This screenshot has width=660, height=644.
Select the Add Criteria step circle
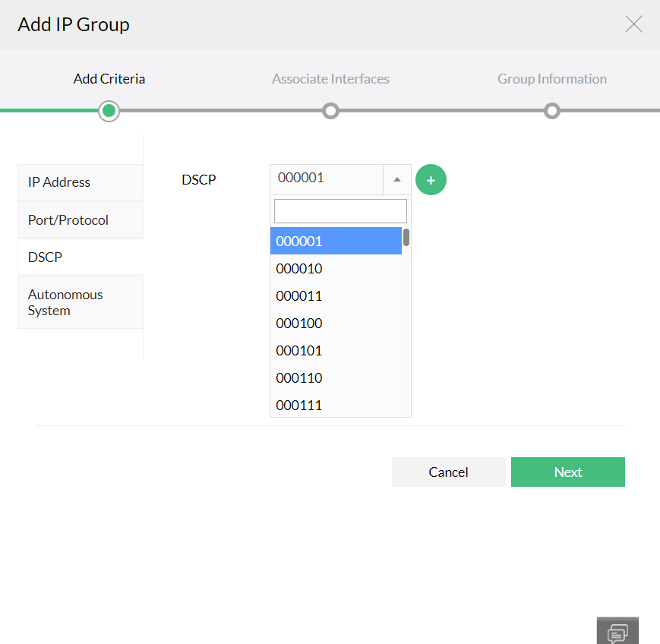(109, 111)
